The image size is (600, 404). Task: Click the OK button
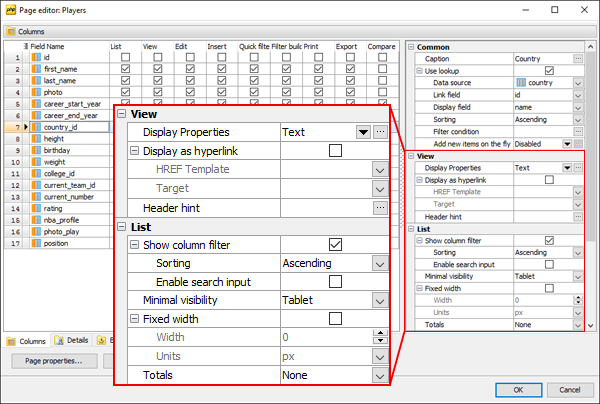pyautogui.click(x=518, y=387)
